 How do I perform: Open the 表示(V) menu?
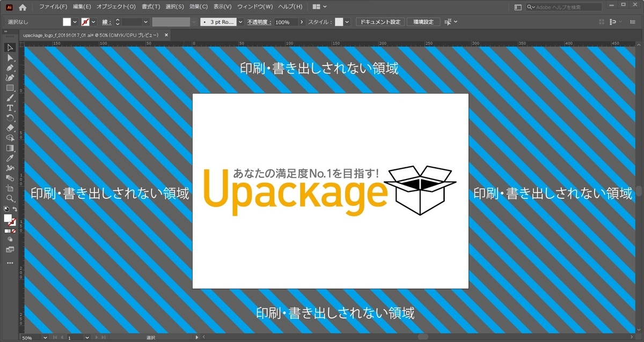point(222,7)
